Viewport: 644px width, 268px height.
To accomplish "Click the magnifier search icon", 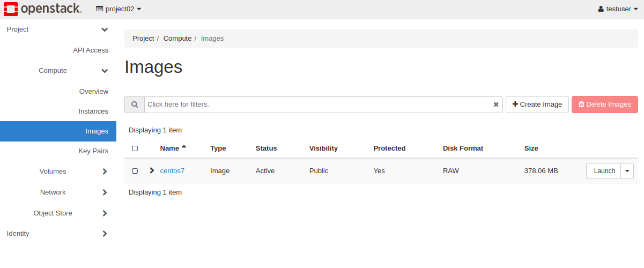I will tap(135, 105).
